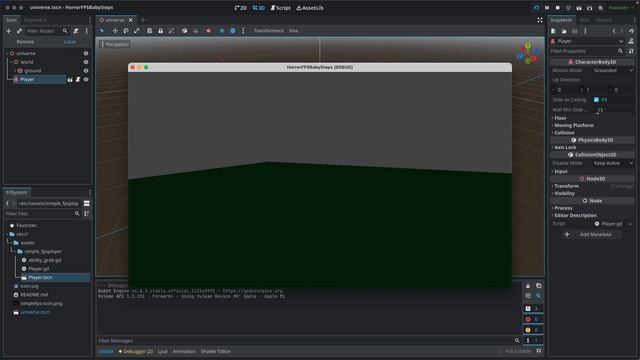This screenshot has width=640, height=360.
Task: Go back in Inspector history
Action: coord(613,31)
